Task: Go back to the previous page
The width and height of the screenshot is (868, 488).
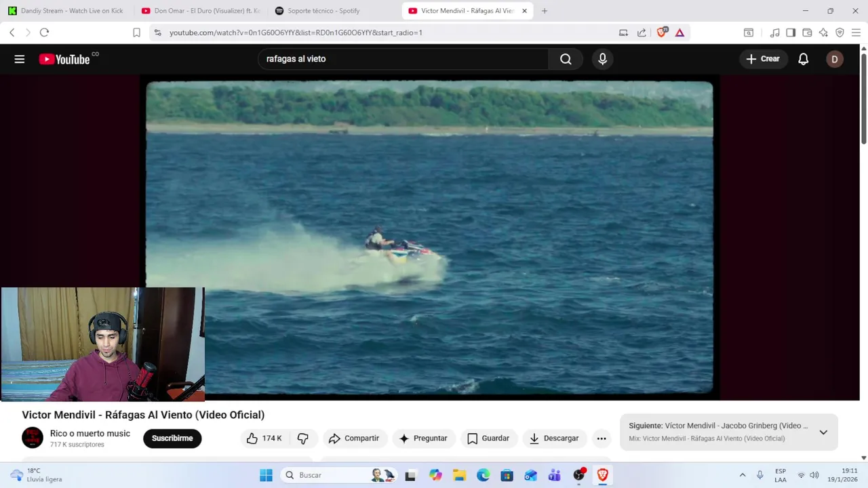Action: [x=12, y=33]
